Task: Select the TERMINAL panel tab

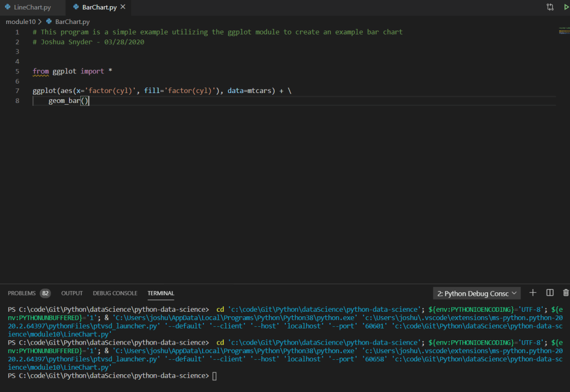Action: (x=160, y=293)
